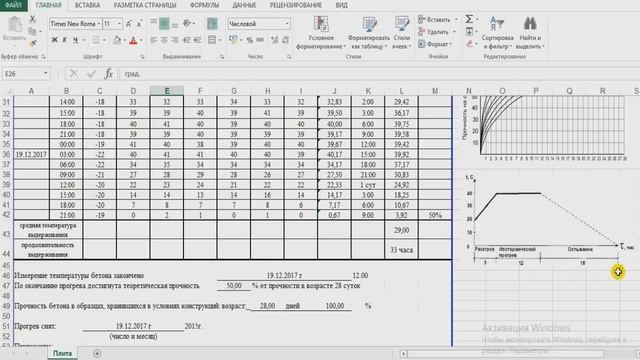640x360 pixels.
Task: Align text to bottom of cell
Action: (175, 24)
